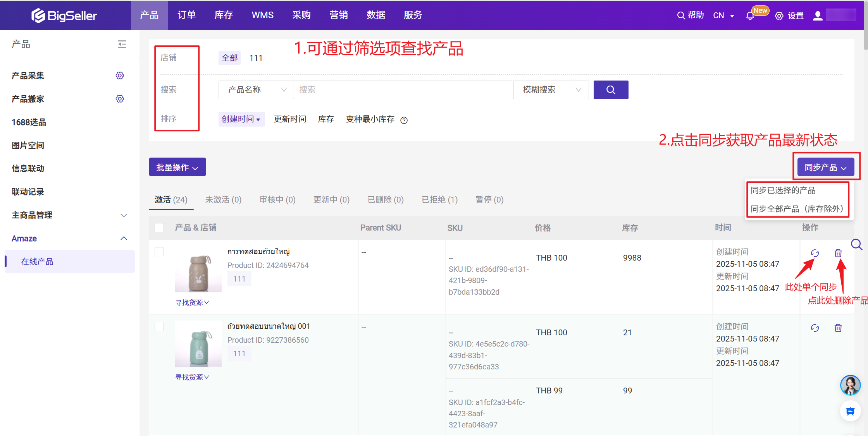Open the live chat message icon
This screenshot has height=436, width=868.
(850, 411)
